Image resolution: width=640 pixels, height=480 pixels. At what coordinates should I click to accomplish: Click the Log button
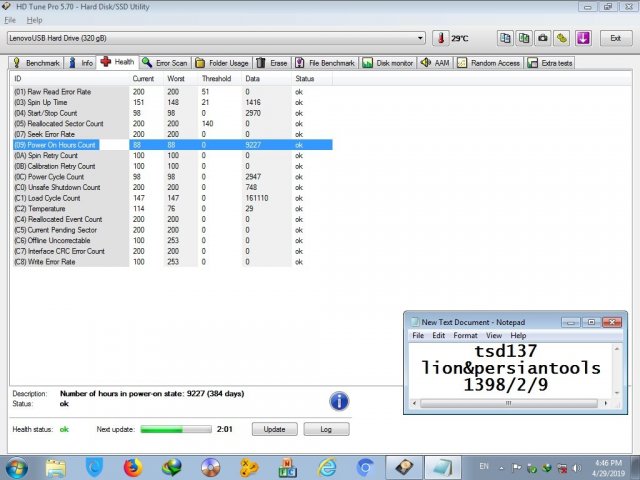tap(326, 429)
